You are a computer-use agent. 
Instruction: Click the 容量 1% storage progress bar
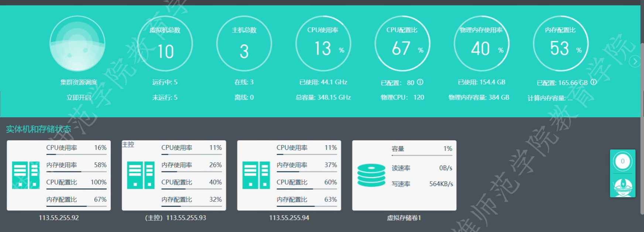pyautogui.click(x=422, y=155)
